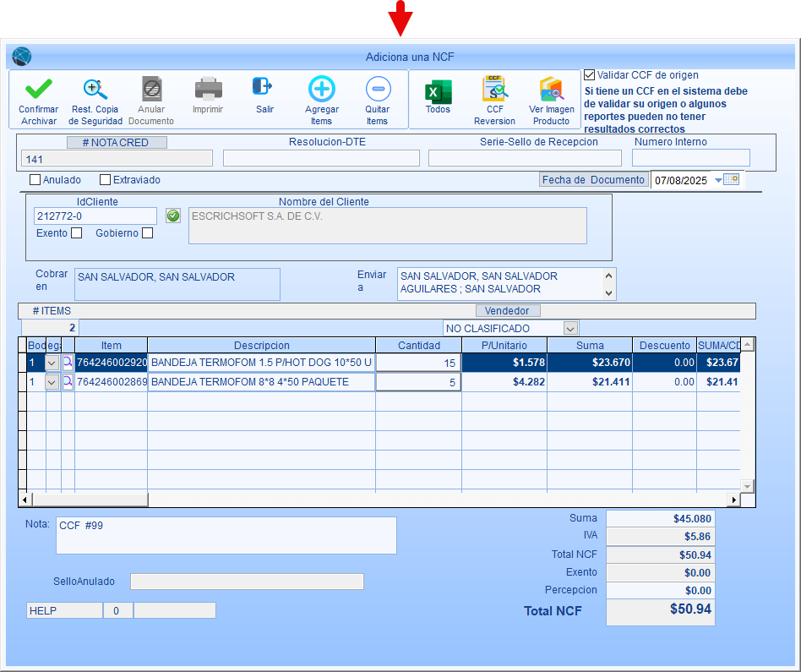
Task: Check the Extraviado checkbox
Action: point(106,180)
